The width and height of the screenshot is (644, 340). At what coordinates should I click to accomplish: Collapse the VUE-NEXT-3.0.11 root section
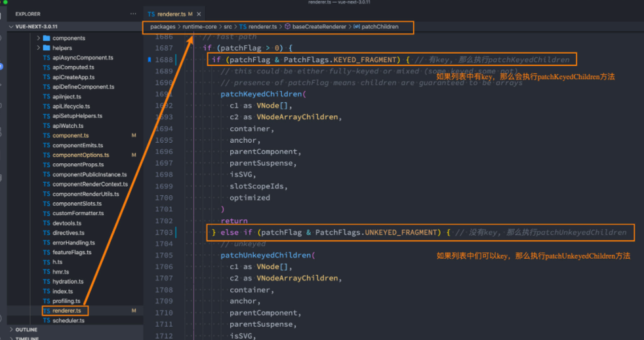coord(11,27)
